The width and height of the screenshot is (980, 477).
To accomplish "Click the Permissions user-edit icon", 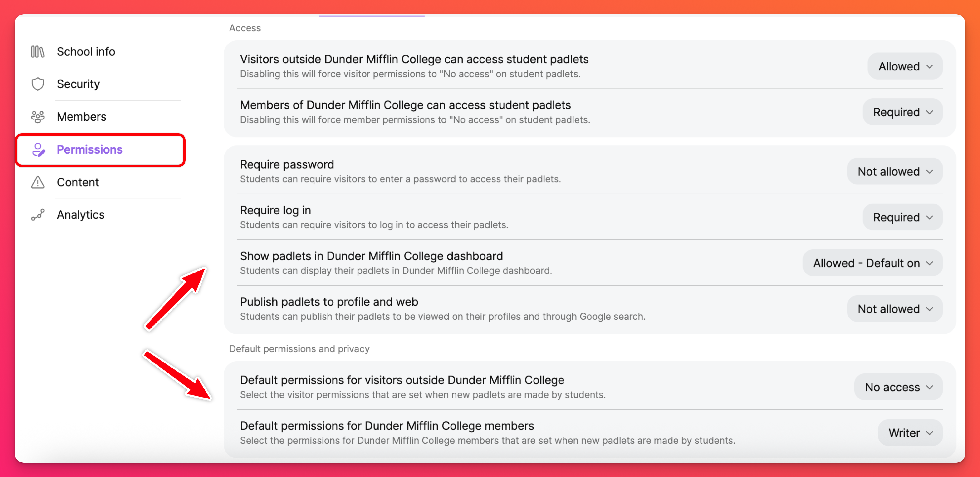I will [x=39, y=150].
